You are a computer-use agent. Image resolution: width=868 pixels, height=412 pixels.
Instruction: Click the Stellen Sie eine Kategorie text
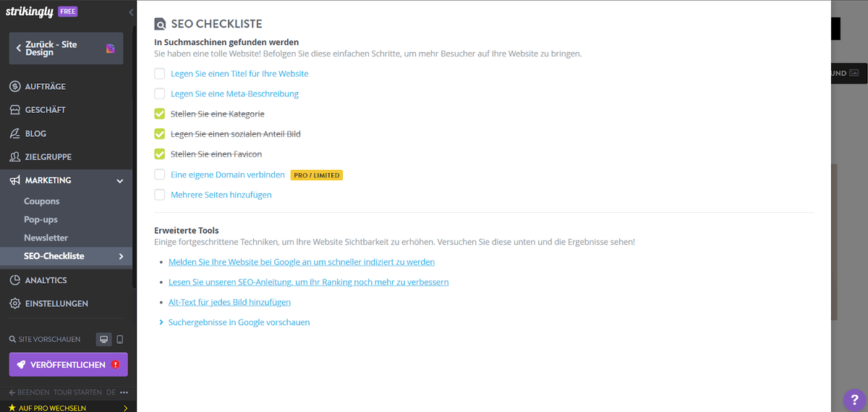coord(218,114)
